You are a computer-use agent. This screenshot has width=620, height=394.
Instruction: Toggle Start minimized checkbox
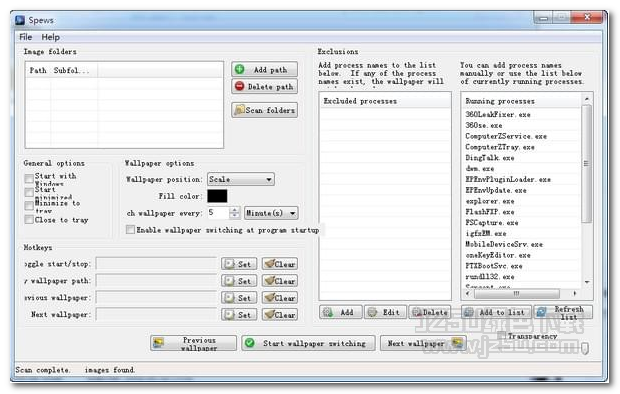29,192
